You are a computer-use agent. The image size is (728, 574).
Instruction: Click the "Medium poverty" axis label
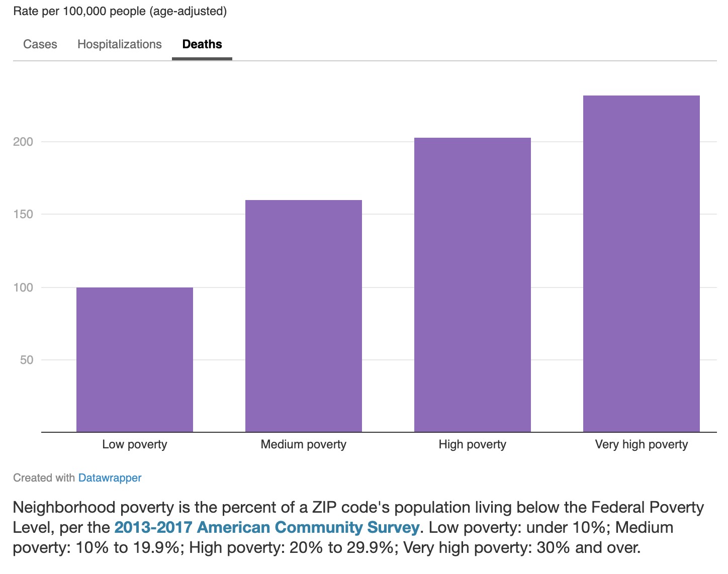pyautogui.click(x=304, y=444)
